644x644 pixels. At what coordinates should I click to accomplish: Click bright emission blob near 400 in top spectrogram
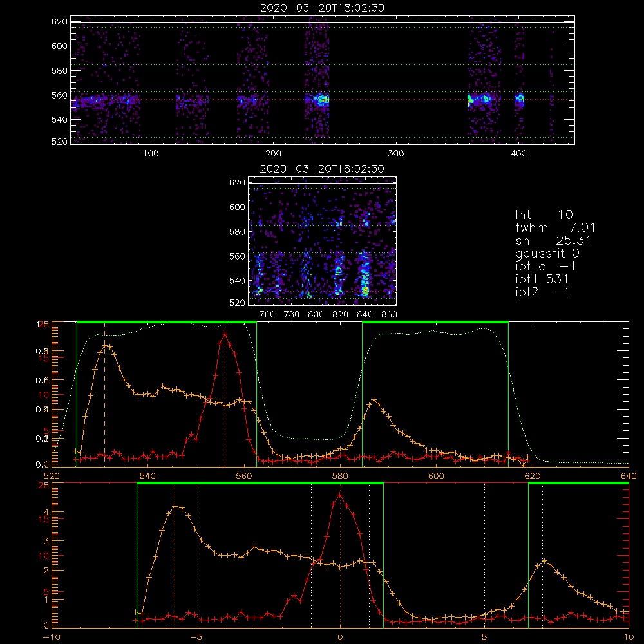(520, 99)
